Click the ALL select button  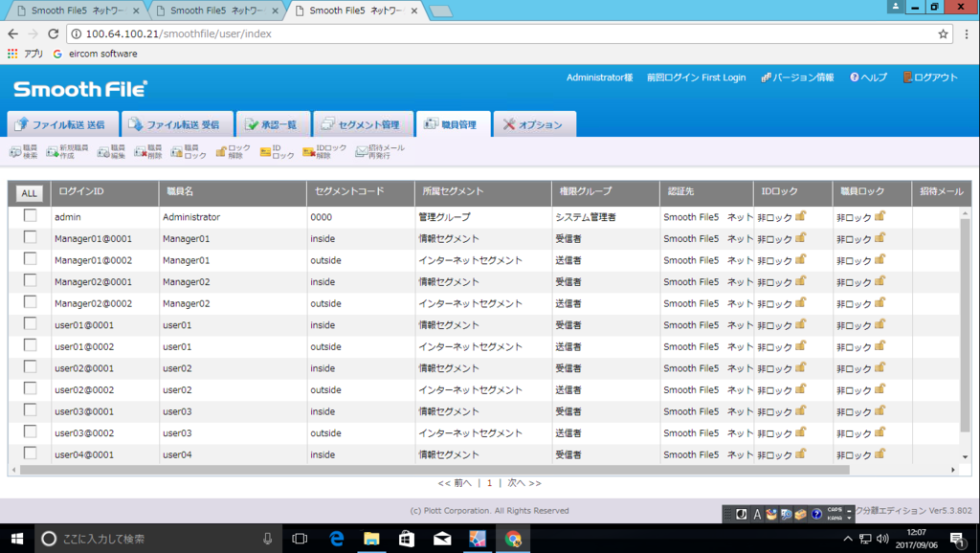click(x=29, y=193)
